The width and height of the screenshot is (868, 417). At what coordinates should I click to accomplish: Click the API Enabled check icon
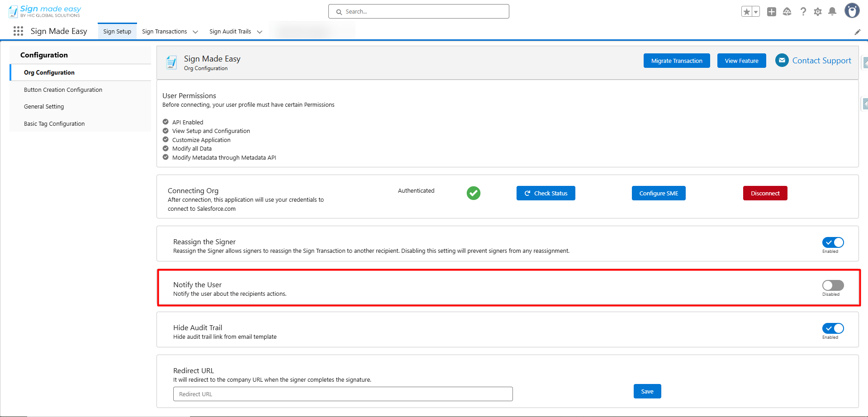166,122
